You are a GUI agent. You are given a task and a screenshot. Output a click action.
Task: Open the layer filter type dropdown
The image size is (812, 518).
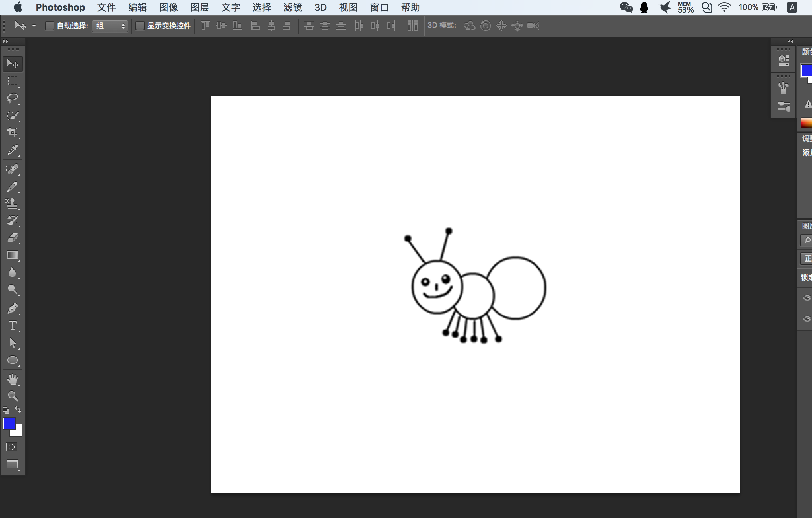click(806, 240)
